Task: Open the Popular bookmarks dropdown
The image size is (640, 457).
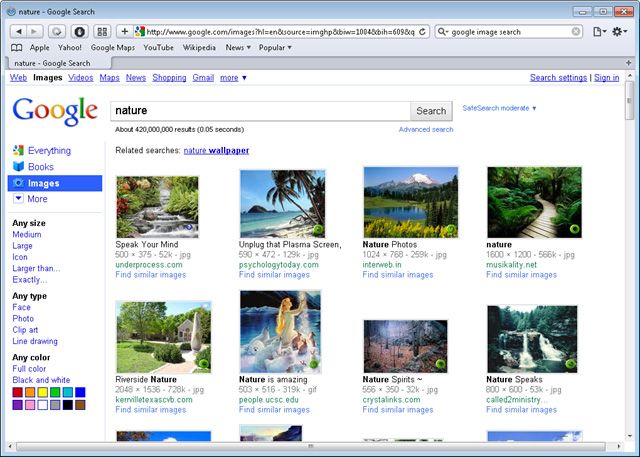Action: 275,48
